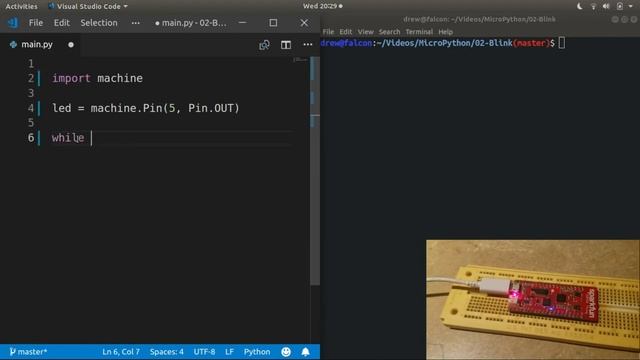Open the terminal Search menu

[389, 32]
